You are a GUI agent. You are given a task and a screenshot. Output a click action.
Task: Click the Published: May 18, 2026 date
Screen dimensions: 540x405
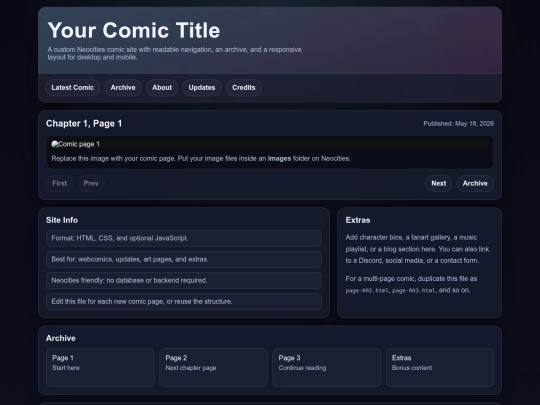pyautogui.click(x=459, y=124)
